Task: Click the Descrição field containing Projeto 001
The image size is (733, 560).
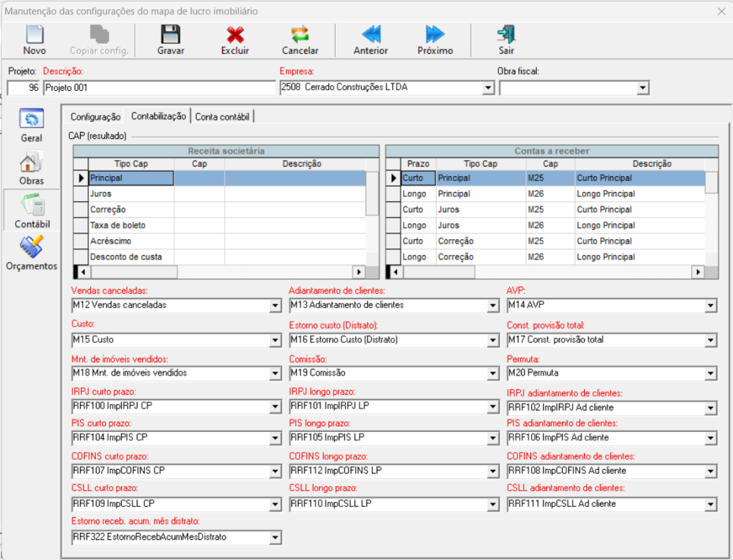Action: click(x=159, y=88)
